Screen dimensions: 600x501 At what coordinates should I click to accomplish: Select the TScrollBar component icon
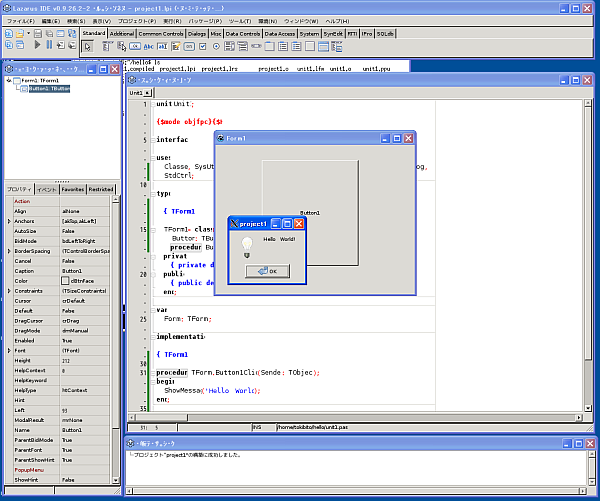pos(256,47)
